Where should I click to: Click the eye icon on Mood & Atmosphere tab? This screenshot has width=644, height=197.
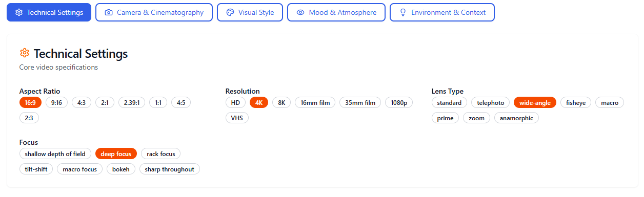[x=300, y=12]
